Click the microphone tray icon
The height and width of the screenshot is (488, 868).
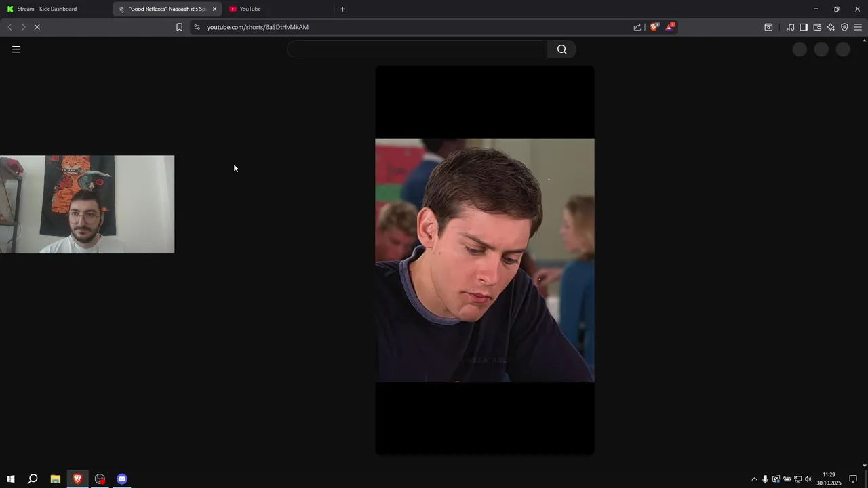coord(765,479)
